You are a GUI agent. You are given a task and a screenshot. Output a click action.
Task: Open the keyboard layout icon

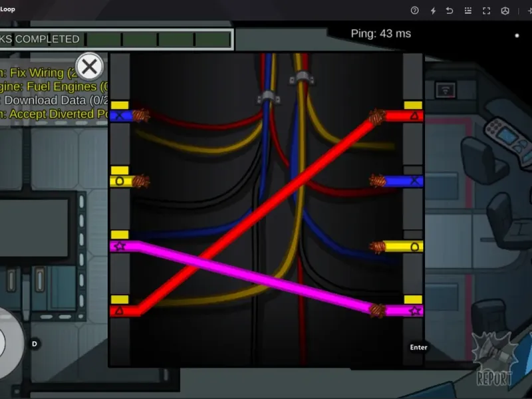pyautogui.click(x=468, y=11)
